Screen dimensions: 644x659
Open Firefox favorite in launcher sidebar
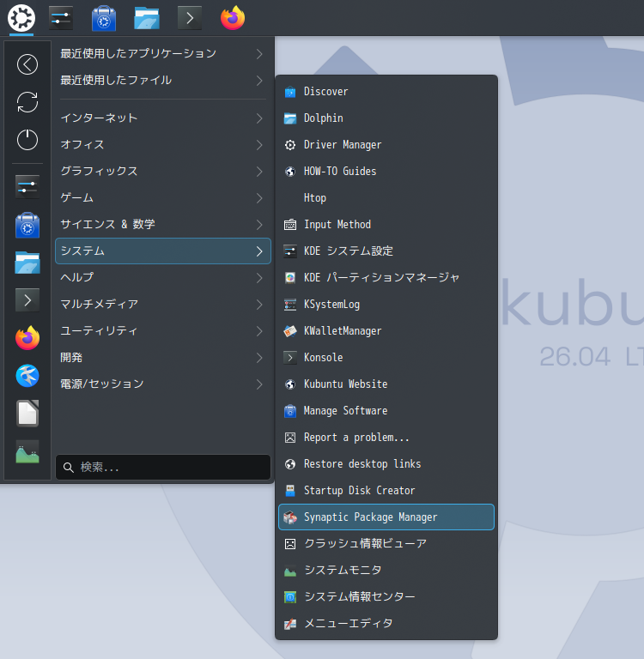click(x=27, y=338)
